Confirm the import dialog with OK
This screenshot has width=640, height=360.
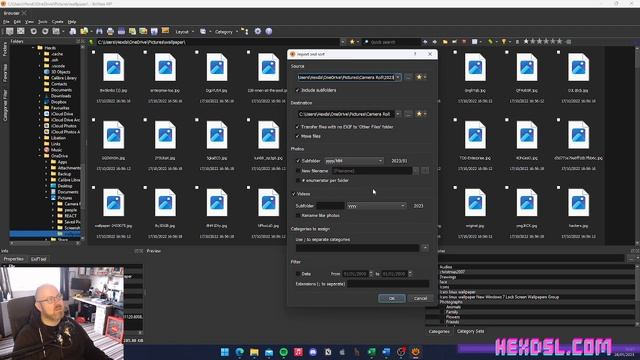tap(391, 298)
